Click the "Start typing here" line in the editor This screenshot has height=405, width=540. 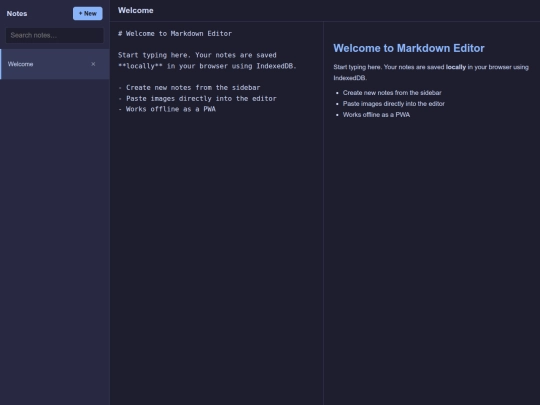[197, 55]
